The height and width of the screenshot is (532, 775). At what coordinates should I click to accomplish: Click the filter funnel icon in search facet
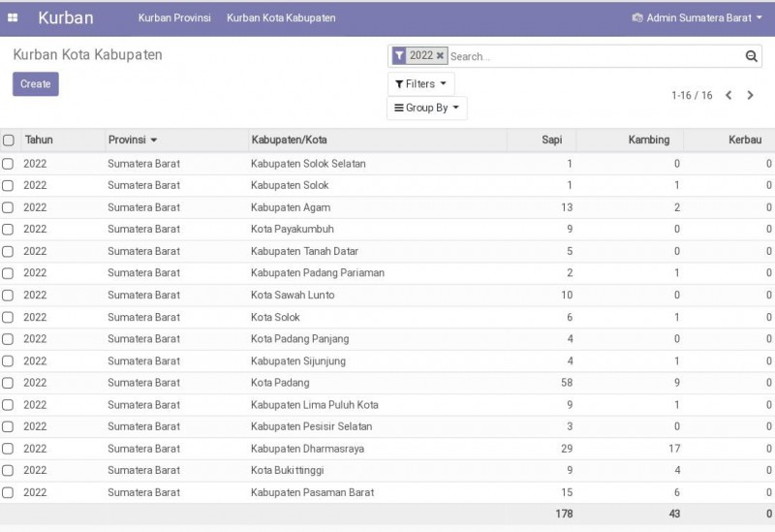click(x=399, y=56)
